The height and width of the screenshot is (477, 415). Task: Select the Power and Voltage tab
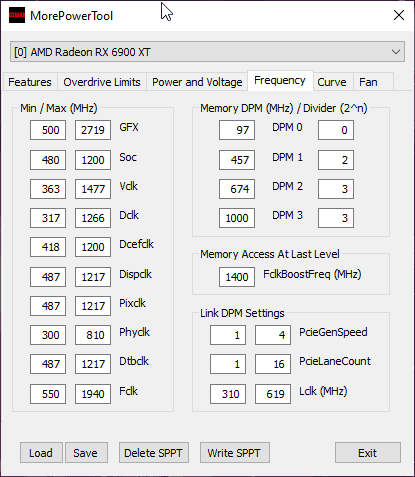pos(197,82)
